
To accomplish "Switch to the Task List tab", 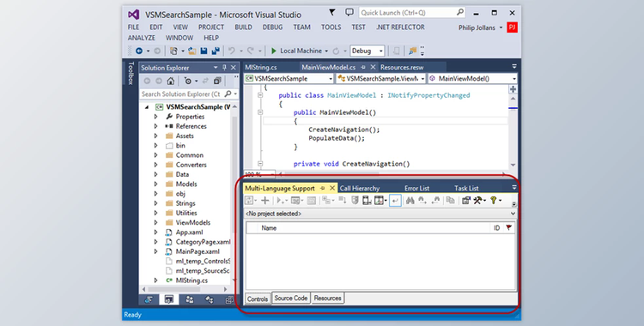I will coord(466,188).
